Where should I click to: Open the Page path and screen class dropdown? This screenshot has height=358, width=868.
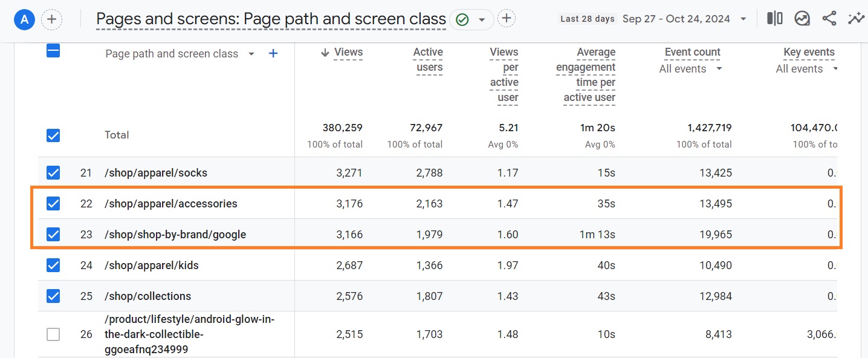(x=251, y=53)
